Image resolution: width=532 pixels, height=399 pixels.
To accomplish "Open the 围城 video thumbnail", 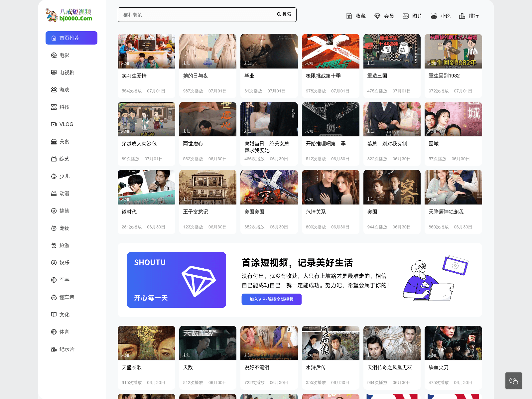I will [453, 119].
